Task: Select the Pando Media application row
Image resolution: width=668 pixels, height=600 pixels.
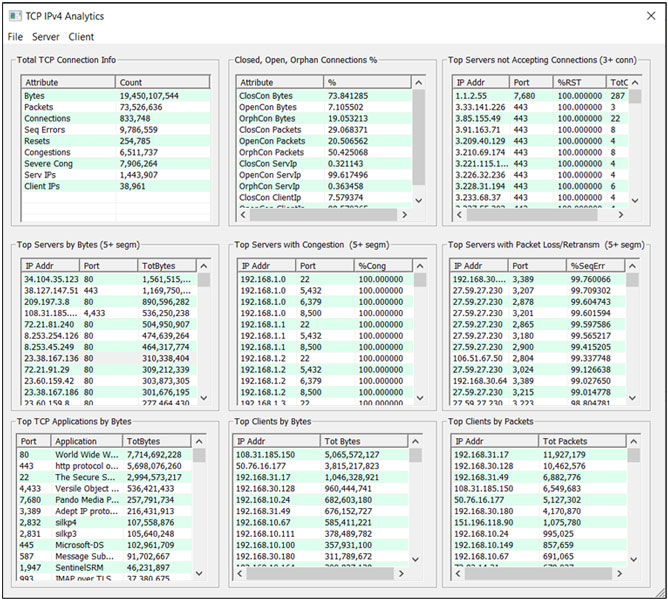Action: coord(104,500)
